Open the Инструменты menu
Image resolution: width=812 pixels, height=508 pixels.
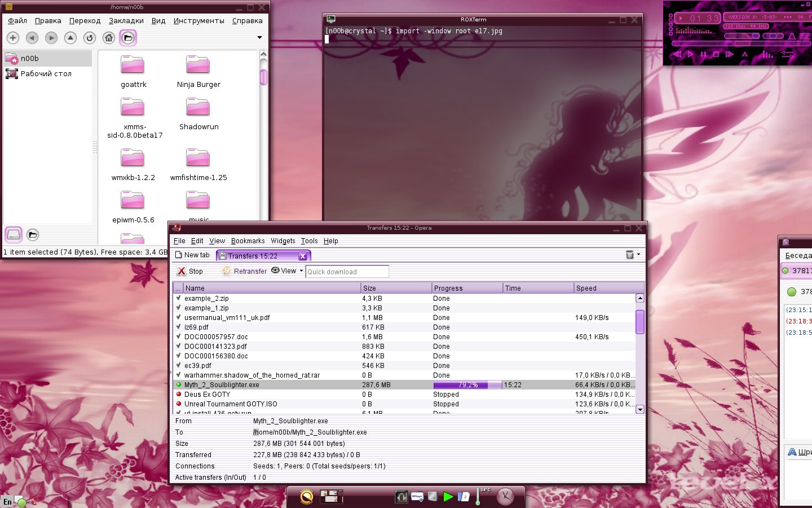coord(198,21)
